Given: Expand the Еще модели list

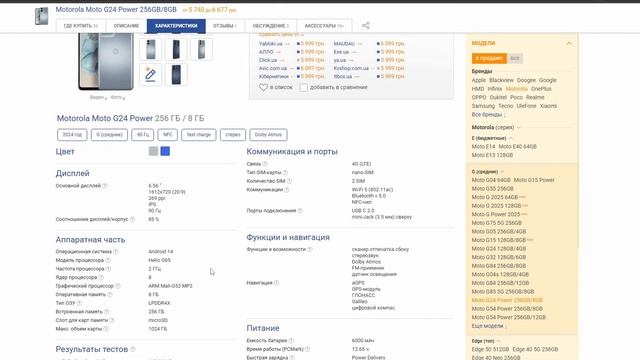Looking at the screenshot, I should click(x=489, y=326).
